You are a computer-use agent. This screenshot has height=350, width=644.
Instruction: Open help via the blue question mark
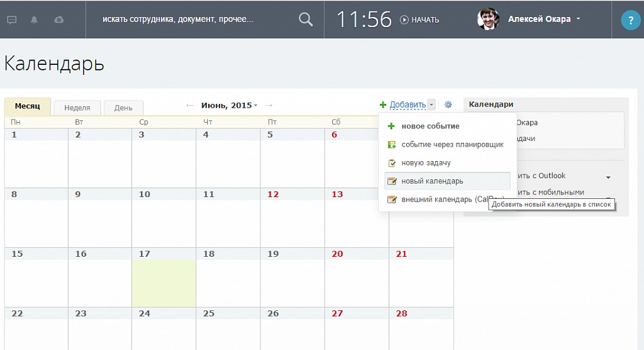click(630, 21)
